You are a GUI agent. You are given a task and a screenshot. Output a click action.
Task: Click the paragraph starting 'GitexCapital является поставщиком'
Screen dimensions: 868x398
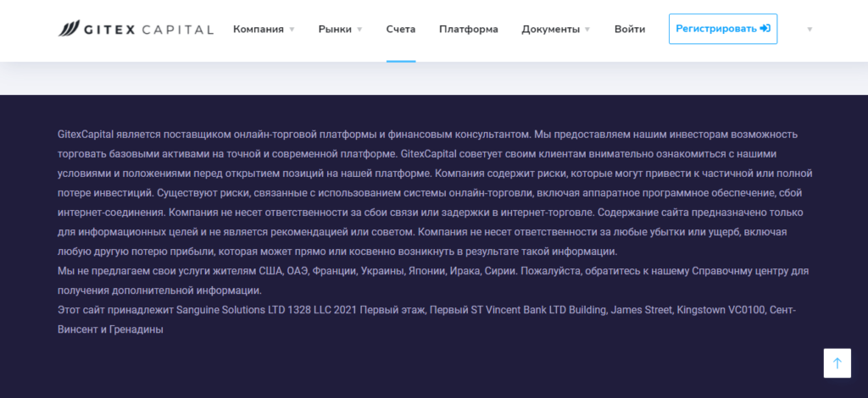[435, 193]
